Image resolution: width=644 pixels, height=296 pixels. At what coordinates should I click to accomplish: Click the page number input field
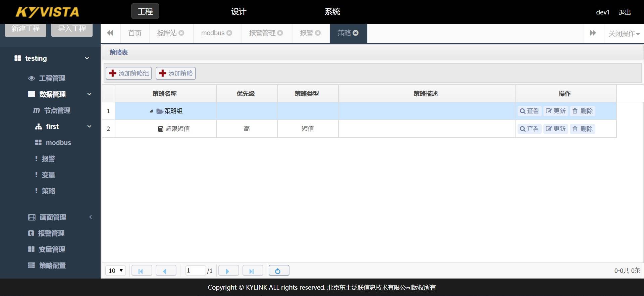195,271
